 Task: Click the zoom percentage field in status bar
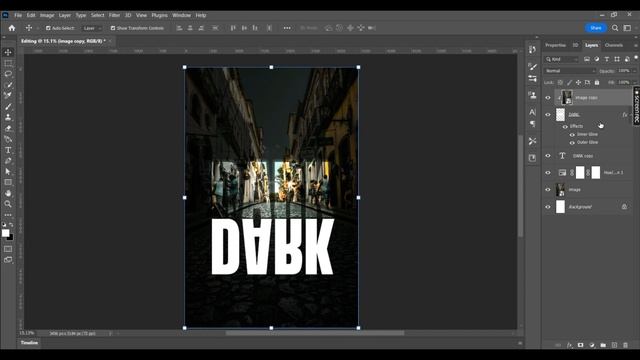click(x=27, y=333)
